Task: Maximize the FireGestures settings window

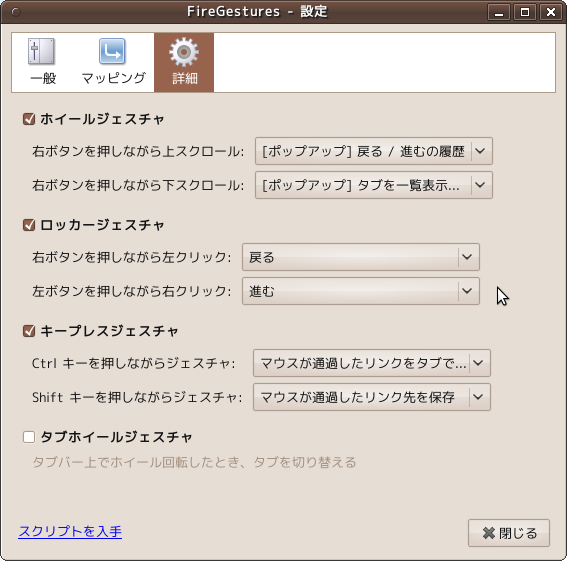Action: click(525, 12)
